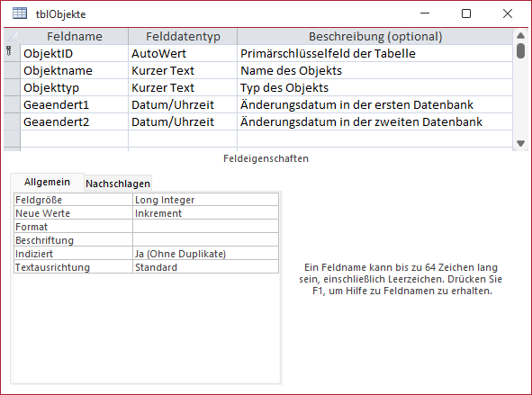The width and height of the screenshot is (532, 395).
Task: Click the field list scrollbar thumb
Action: (521, 50)
